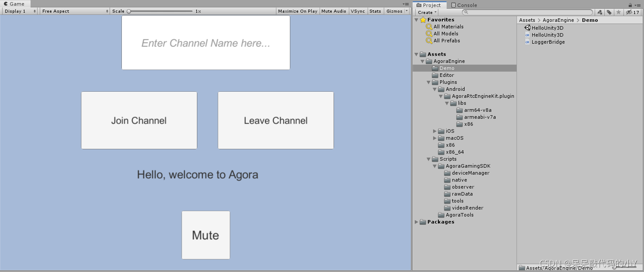
Task: Open the Create dropdown menu
Action: pos(427,12)
